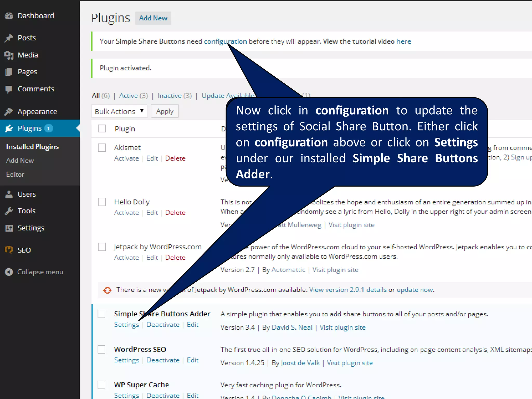Image resolution: width=532 pixels, height=399 pixels.
Task: Click Automattic author link for Jetpack
Action: 288,270
